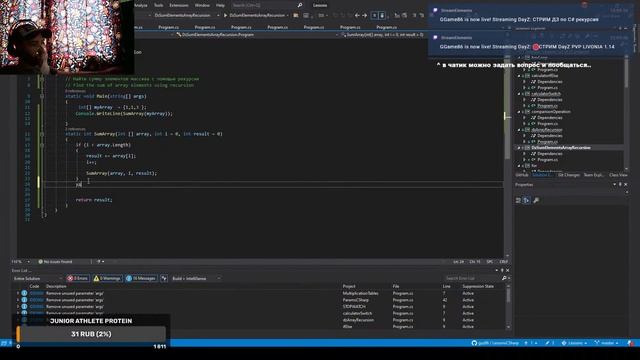
Task: Click the Console.WriteLine code line
Action: point(124,114)
